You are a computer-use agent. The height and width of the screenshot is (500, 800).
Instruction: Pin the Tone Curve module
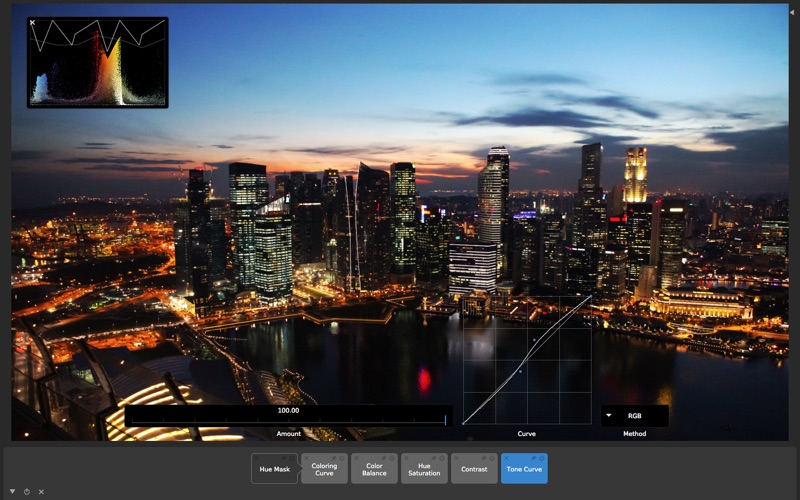tap(534, 458)
